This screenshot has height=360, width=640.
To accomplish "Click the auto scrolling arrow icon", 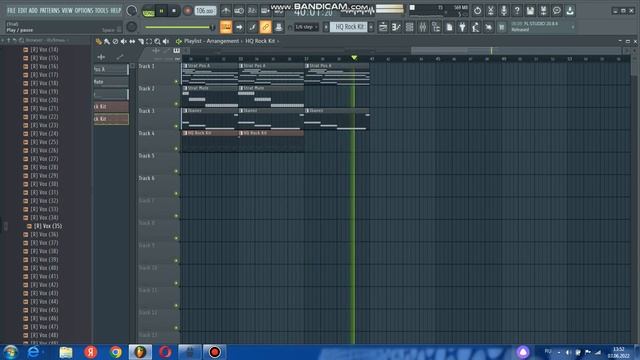I will [x=239, y=27].
